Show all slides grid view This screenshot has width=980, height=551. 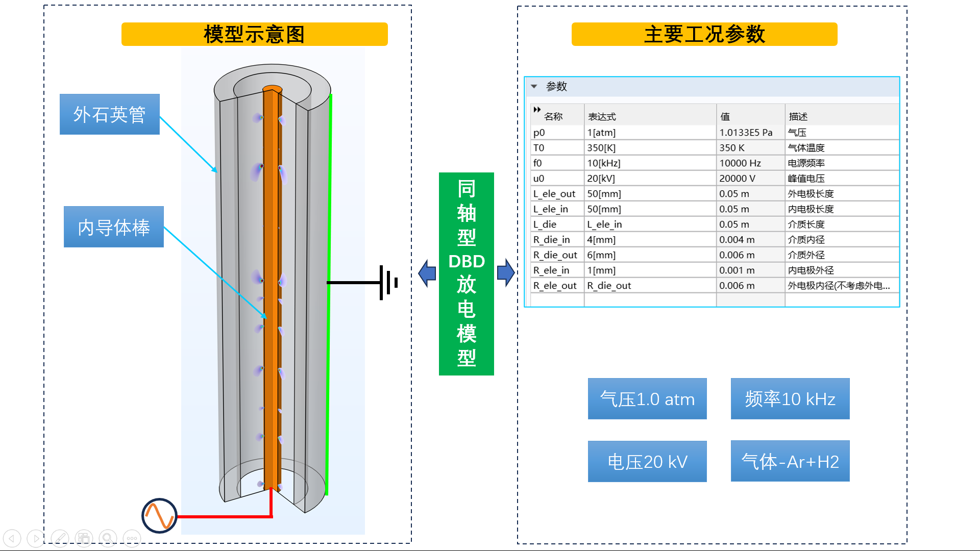[84, 538]
